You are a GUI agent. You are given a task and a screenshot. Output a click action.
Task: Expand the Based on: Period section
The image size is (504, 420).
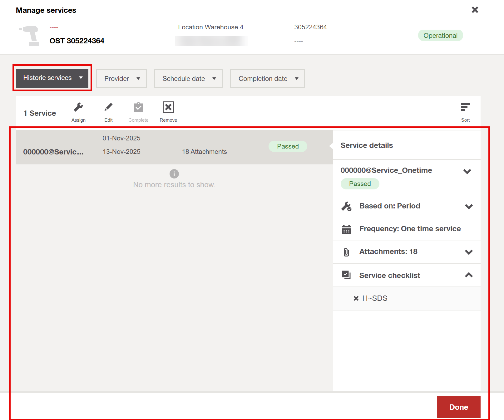469,207
